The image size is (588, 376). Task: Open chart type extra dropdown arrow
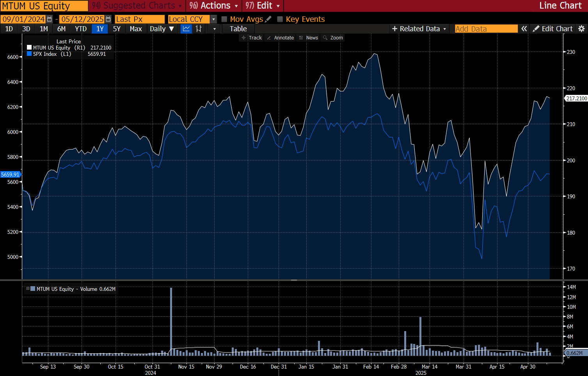click(x=214, y=29)
